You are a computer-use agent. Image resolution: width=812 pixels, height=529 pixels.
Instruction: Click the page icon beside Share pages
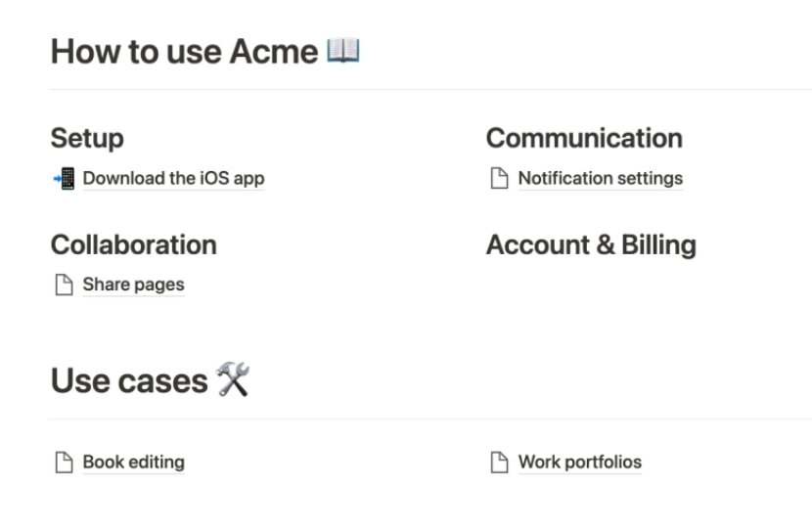click(x=64, y=285)
